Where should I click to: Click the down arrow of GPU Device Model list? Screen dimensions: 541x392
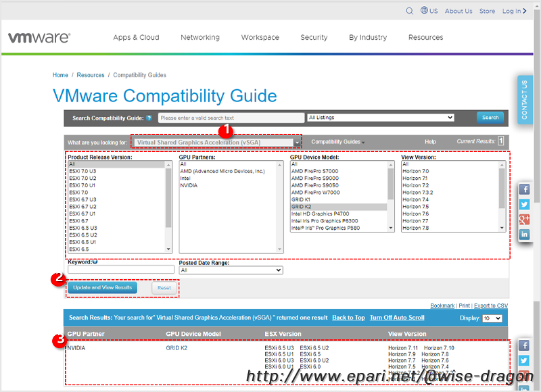click(391, 228)
